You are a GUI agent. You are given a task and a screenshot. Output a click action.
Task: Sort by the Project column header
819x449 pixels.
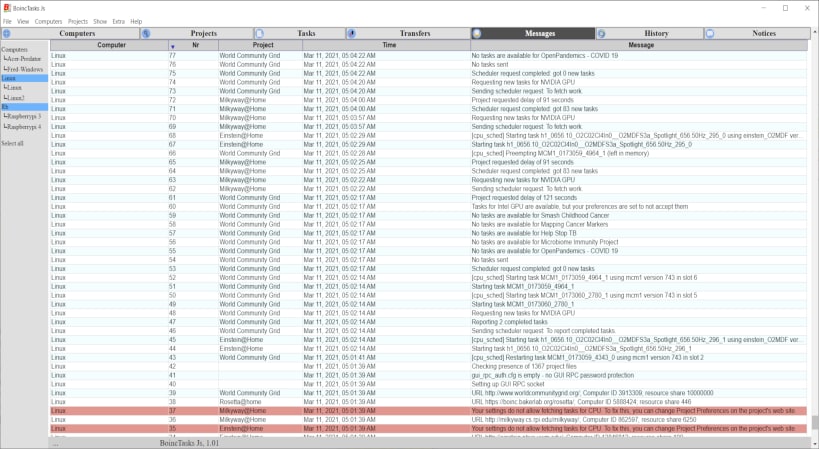(260, 45)
